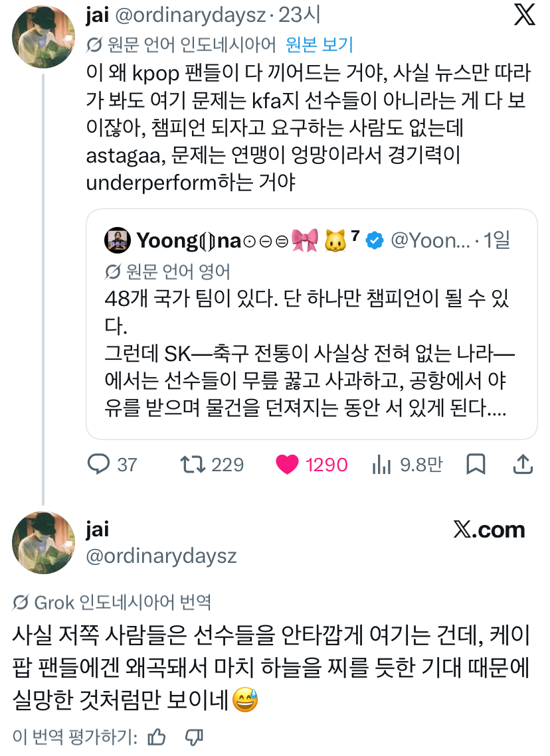Open jai's top profile avatar

point(43,37)
